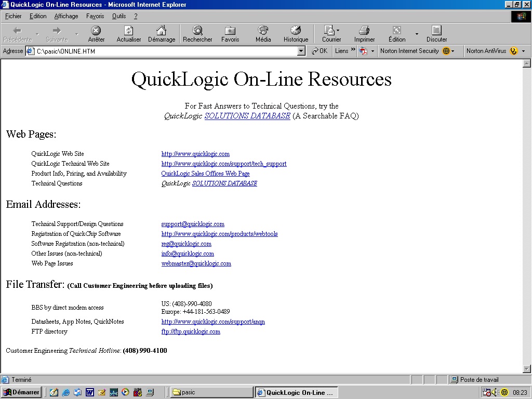Open the Média toolbar icon
532x399 pixels.
point(263,31)
